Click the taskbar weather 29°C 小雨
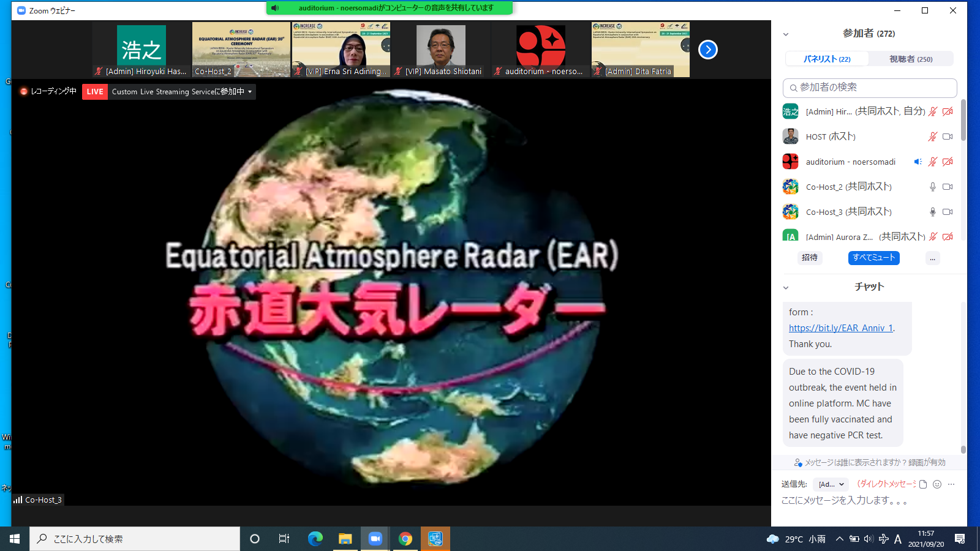The width and height of the screenshot is (980, 551). pos(796,539)
